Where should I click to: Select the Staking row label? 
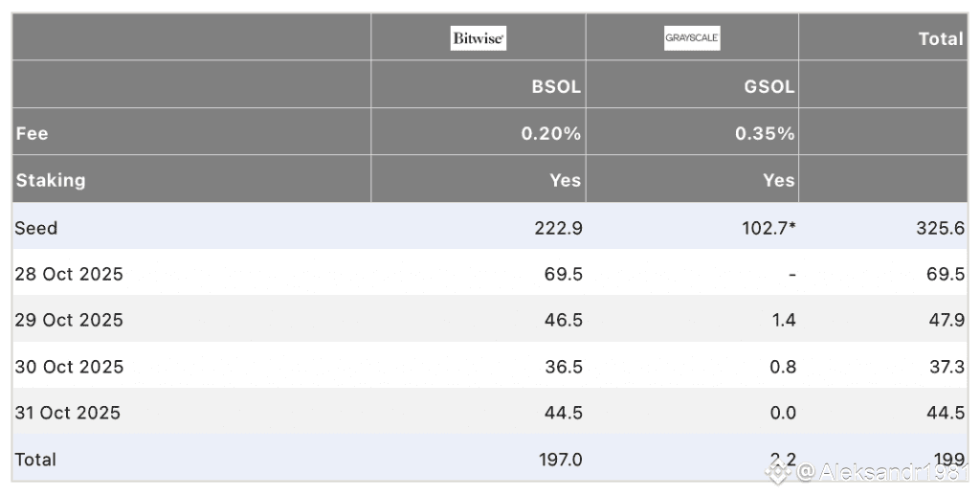click(x=51, y=180)
